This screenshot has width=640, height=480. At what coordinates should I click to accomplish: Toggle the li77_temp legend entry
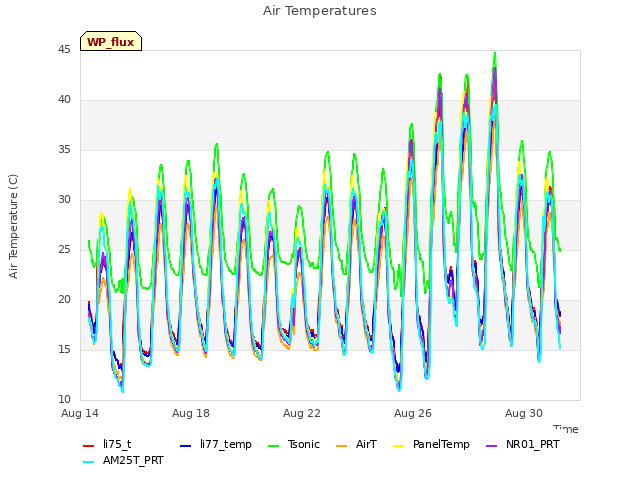[x=216, y=444]
